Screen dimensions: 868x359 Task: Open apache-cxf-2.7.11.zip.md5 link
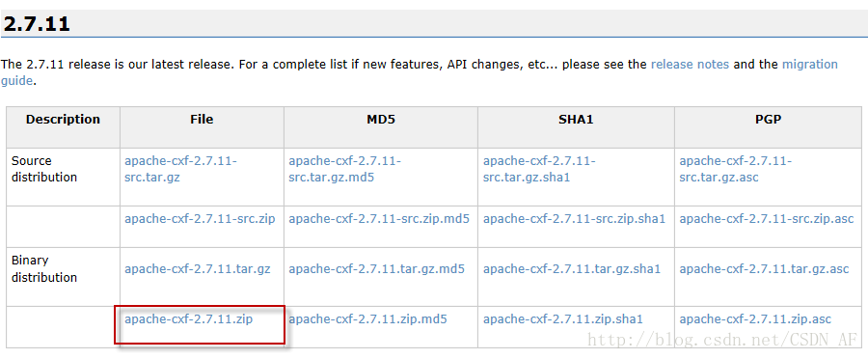tap(367, 319)
